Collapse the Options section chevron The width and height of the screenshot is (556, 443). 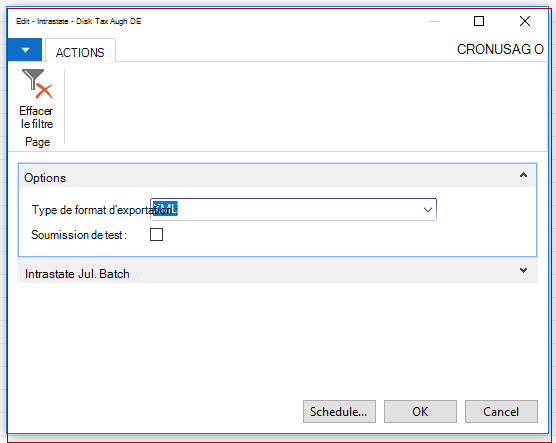pos(523,175)
